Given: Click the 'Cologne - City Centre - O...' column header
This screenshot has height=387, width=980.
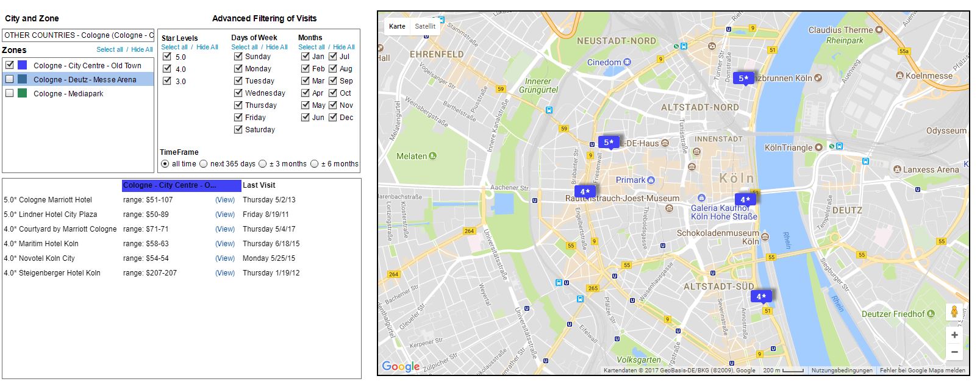Looking at the screenshot, I should (182, 185).
